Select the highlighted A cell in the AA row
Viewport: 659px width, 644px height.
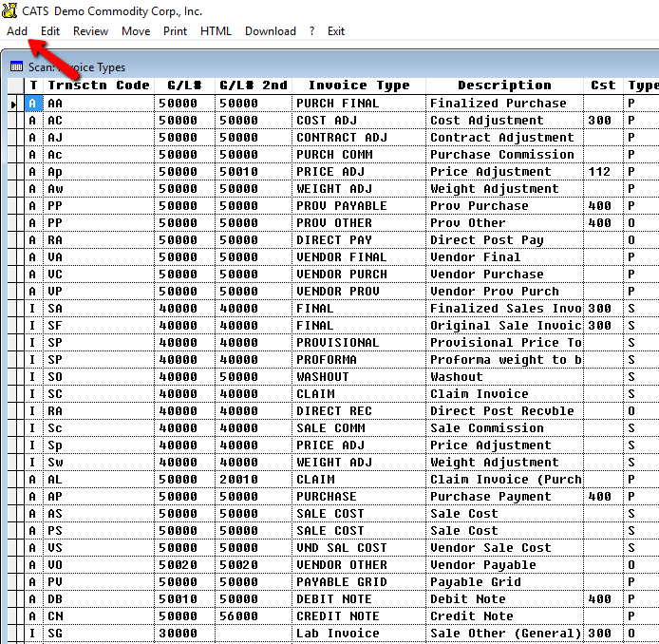coord(33,104)
